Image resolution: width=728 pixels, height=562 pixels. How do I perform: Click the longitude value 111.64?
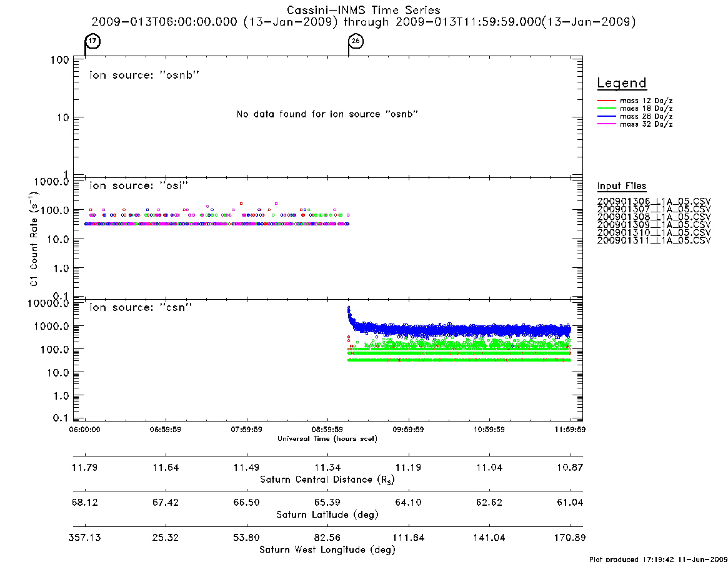coord(408,538)
